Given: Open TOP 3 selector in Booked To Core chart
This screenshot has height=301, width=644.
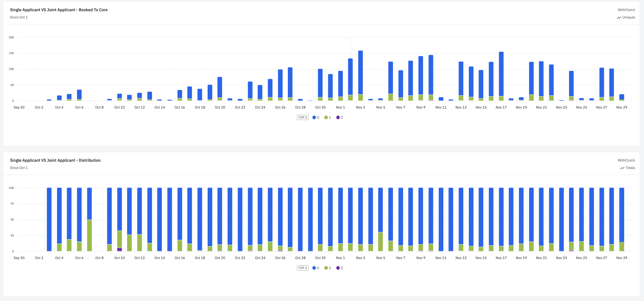Looking at the screenshot, I should coord(302,117).
